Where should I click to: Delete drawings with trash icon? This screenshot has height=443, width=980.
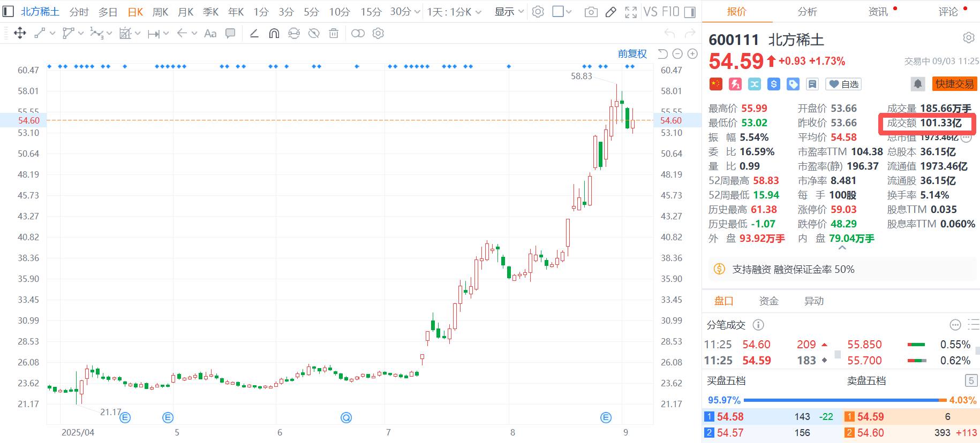pos(334,33)
